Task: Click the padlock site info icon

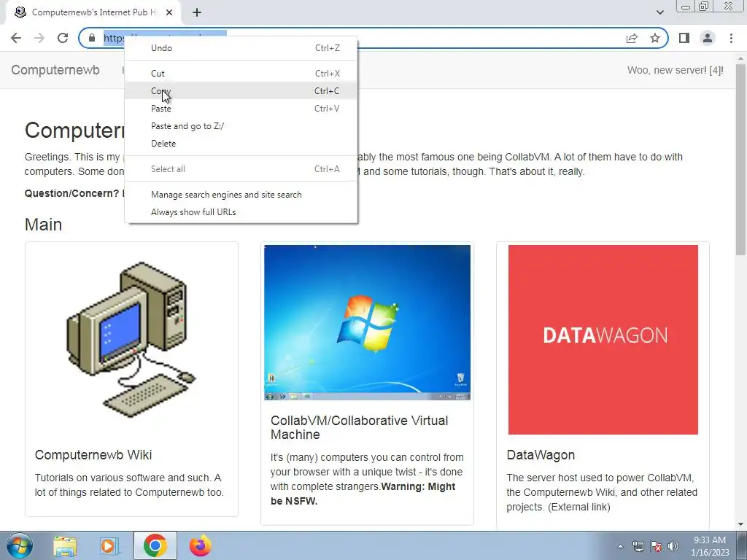Action: click(x=92, y=38)
